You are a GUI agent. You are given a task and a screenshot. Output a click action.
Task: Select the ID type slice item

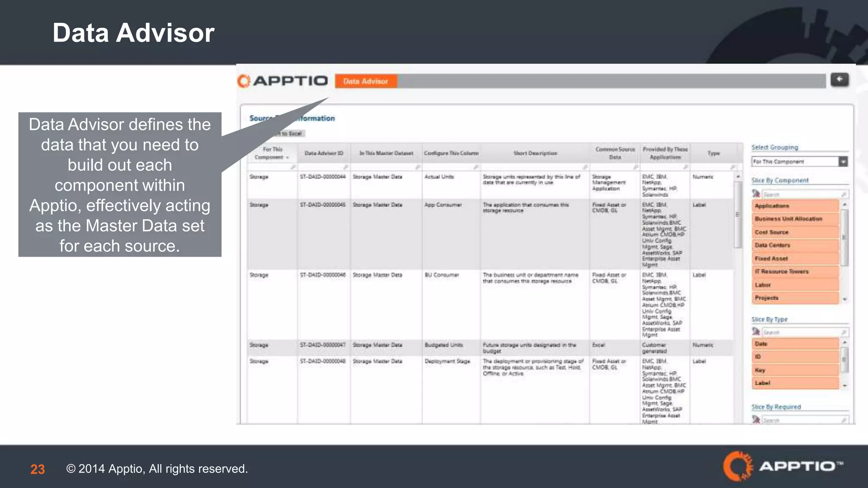coord(796,357)
